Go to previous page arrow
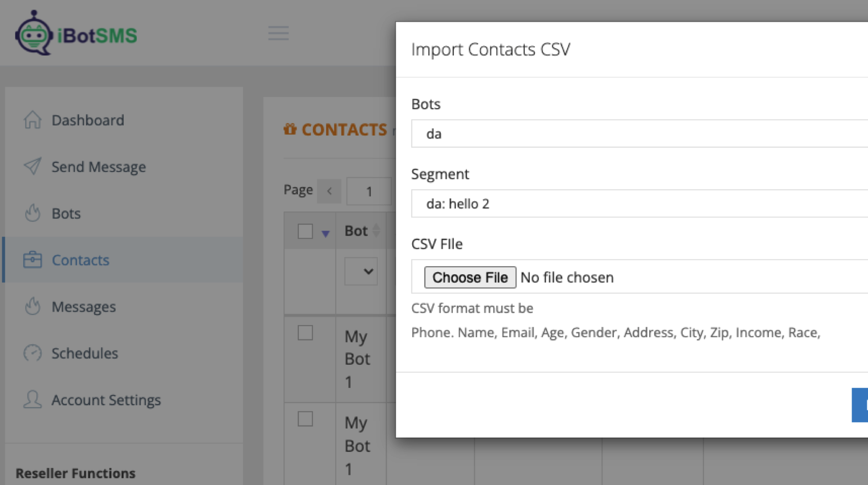 tap(329, 191)
